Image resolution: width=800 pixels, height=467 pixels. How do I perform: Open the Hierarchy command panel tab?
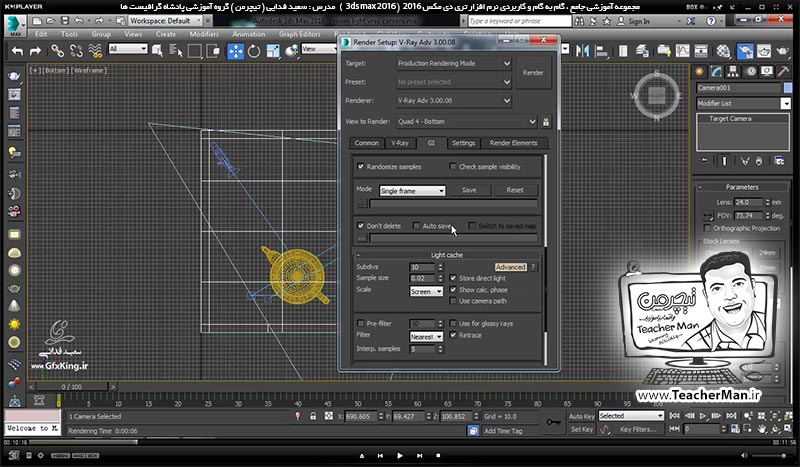(733, 71)
